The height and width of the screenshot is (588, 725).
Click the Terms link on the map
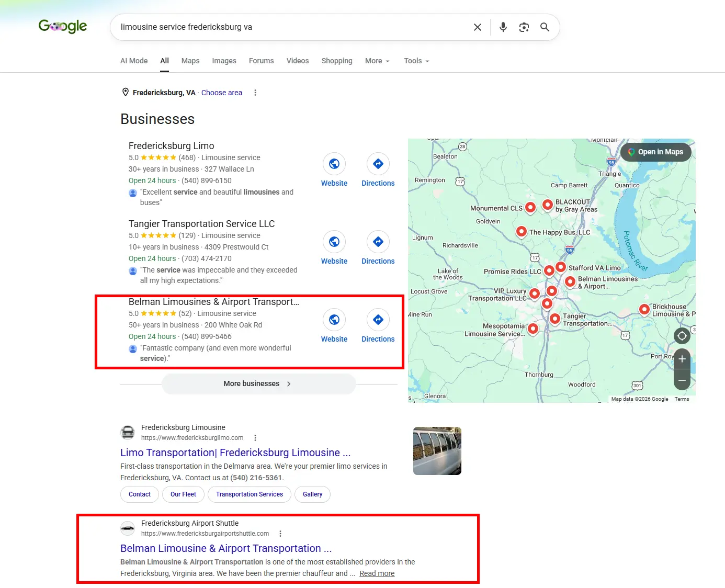tap(682, 399)
